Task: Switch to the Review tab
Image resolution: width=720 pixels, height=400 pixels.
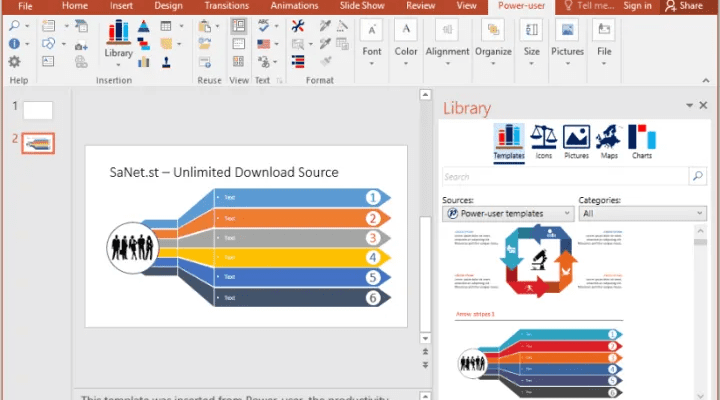Action: [x=421, y=6]
